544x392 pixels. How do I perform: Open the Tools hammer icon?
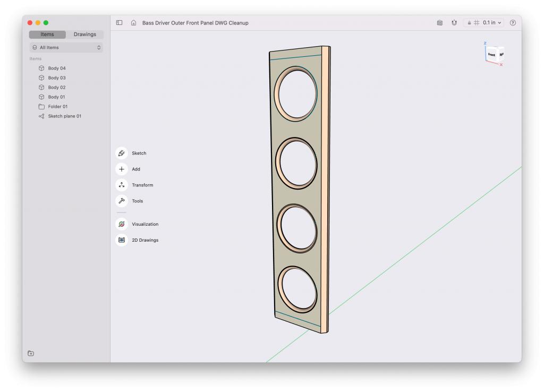122,201
